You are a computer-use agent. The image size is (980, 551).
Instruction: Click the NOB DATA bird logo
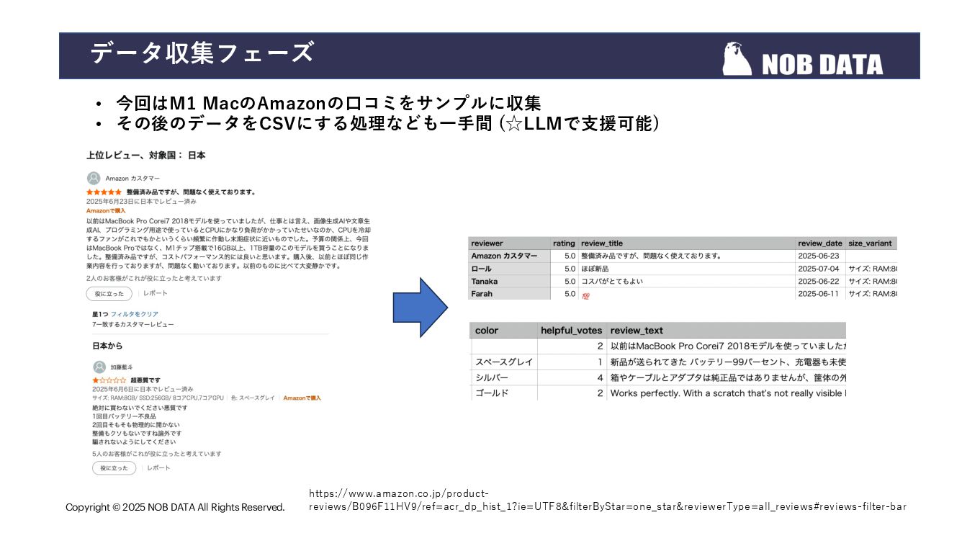click(x=737, y=59)
